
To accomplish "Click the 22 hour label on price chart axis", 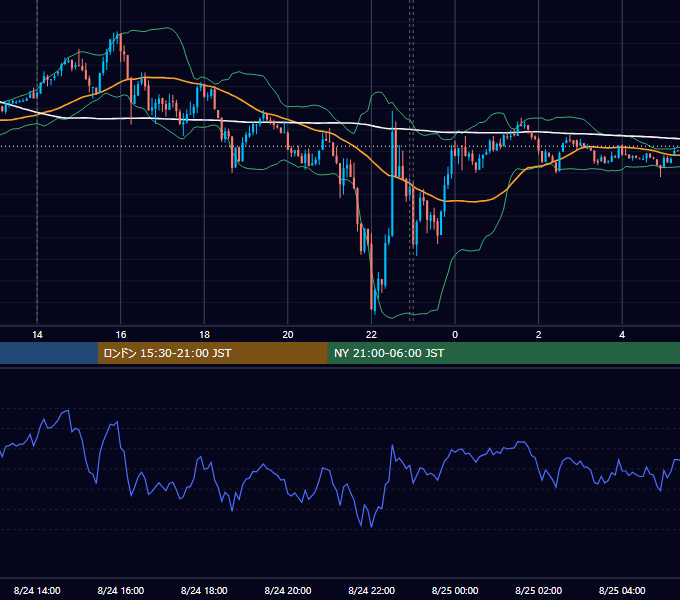I will [371, 335].
